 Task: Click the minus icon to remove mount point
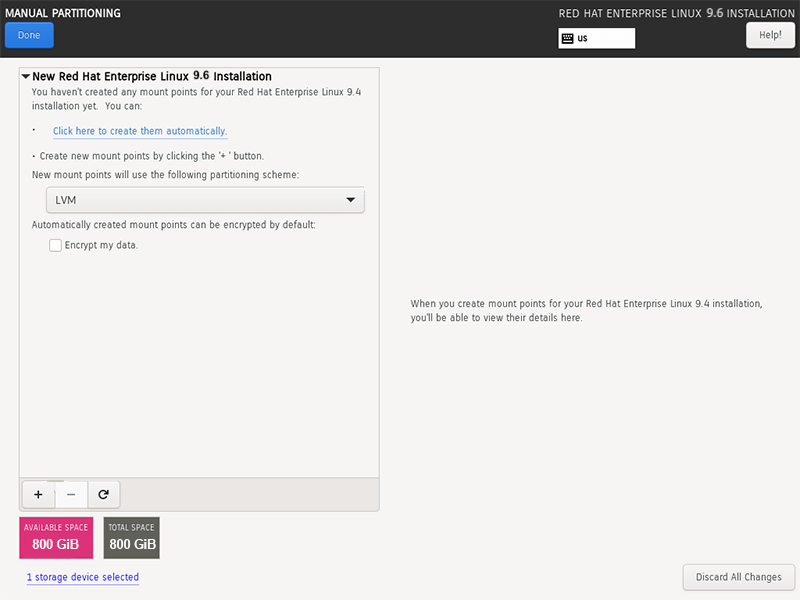[x=71, y=494]
